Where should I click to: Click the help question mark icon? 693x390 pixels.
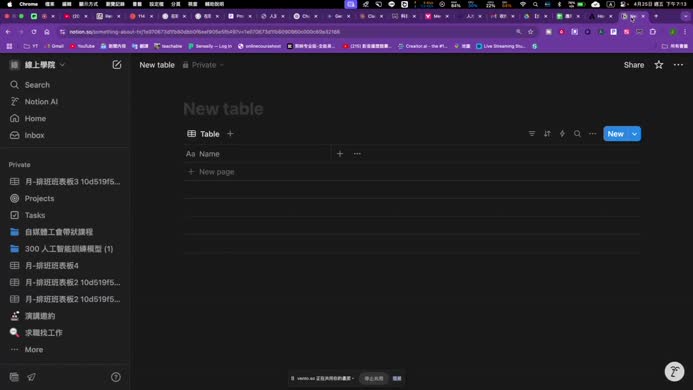116,377
